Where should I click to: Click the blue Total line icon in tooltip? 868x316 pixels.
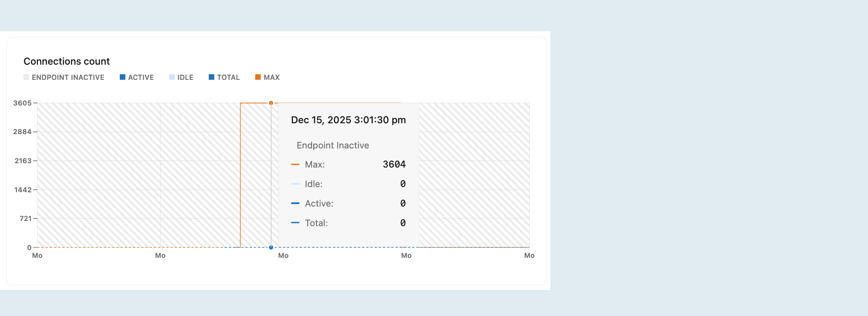[x=296, y=223]
